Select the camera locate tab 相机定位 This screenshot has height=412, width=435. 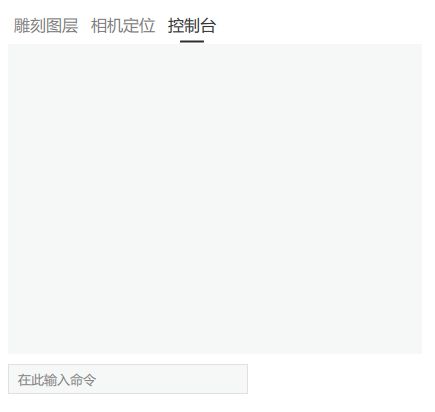pos(123,26)
